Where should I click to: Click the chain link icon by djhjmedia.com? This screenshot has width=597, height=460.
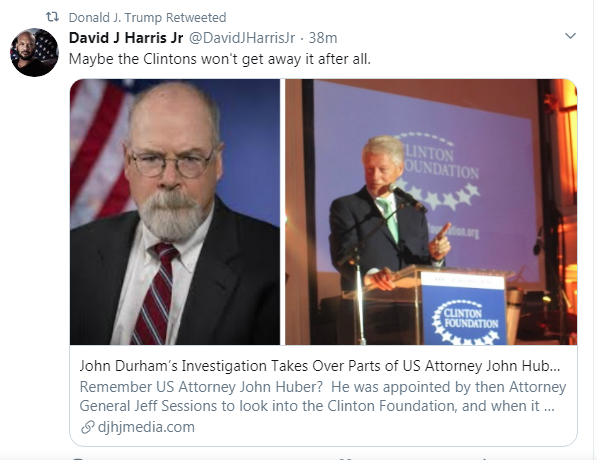point(88,427)
